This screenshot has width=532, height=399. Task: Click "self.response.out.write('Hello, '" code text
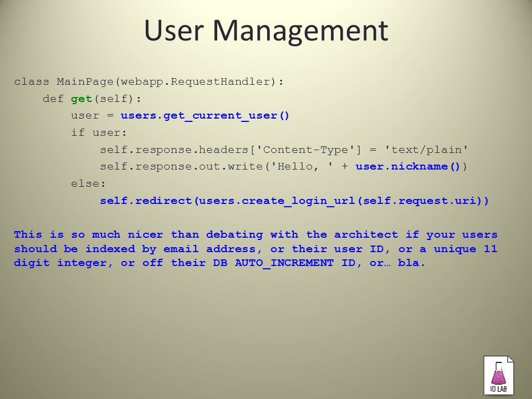217,167
